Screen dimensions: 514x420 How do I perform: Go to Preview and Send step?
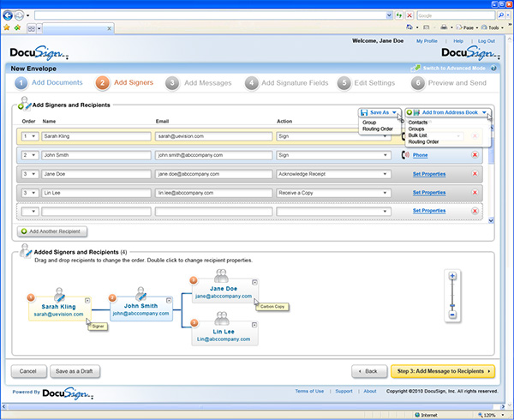pyautogui.click(x=449, y=83)
